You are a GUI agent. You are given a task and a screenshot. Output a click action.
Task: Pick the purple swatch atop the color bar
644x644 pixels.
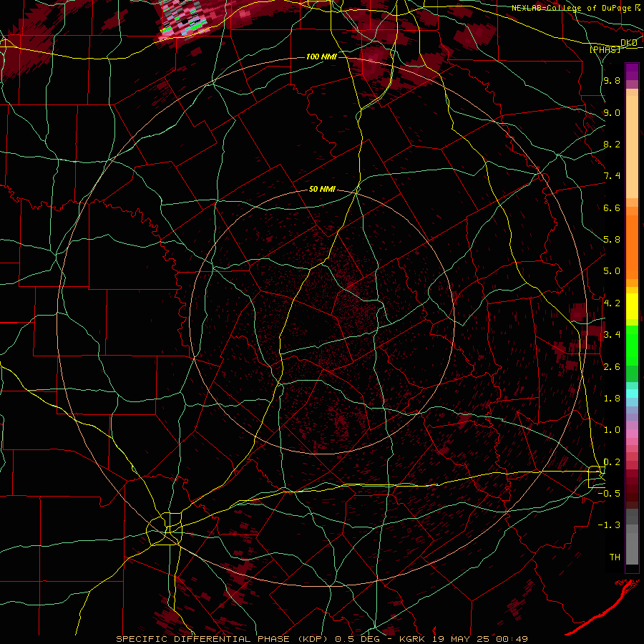tap(632, 72)
